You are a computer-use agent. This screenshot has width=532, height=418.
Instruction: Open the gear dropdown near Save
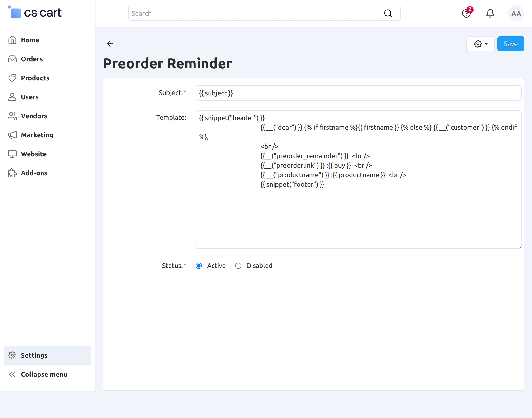[480, 43]
